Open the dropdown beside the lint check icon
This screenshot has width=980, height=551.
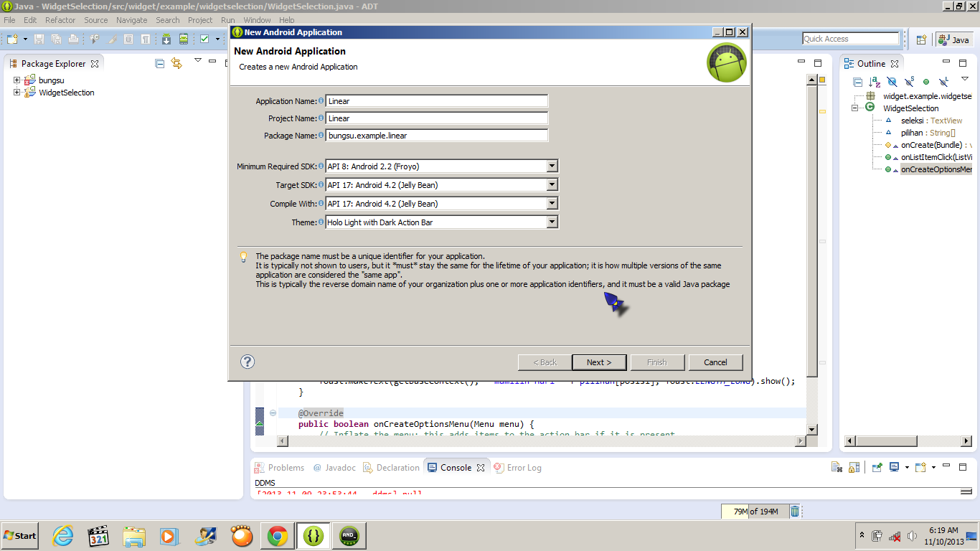pos(217,39)
